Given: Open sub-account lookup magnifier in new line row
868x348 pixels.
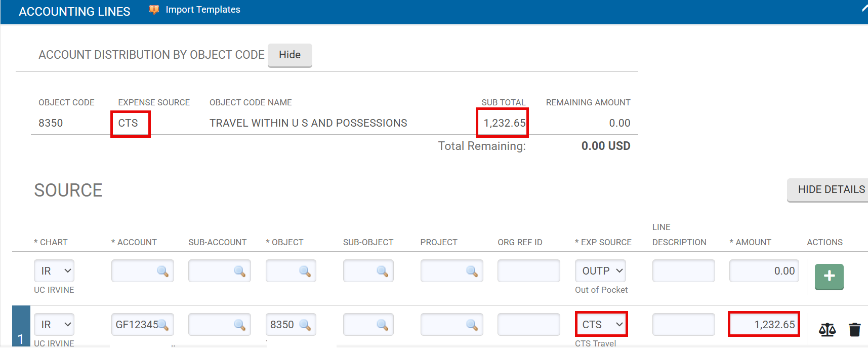Looking at the screenshot, I should pyautogui.click(x=239, y=272).
